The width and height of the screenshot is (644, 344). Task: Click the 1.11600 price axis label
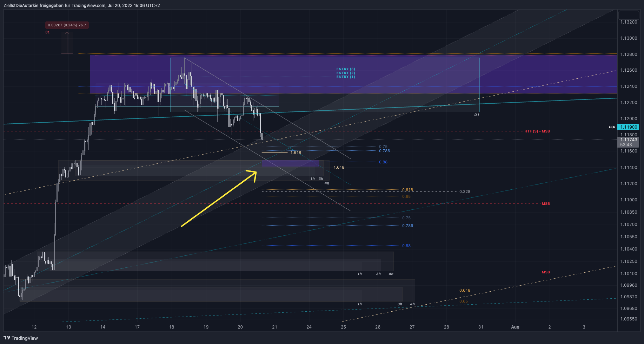click(x=629, y=151)
